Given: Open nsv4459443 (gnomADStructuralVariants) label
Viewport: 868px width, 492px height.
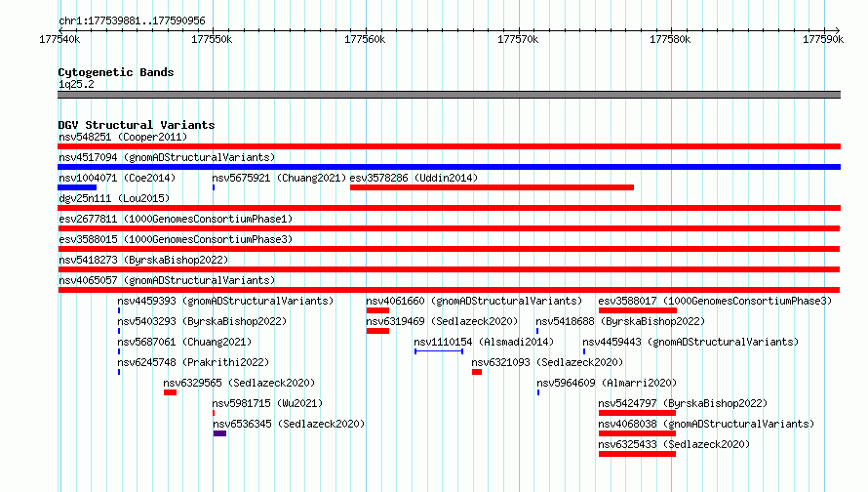Looking at the screenshot, I should click(x=690, y=342).
